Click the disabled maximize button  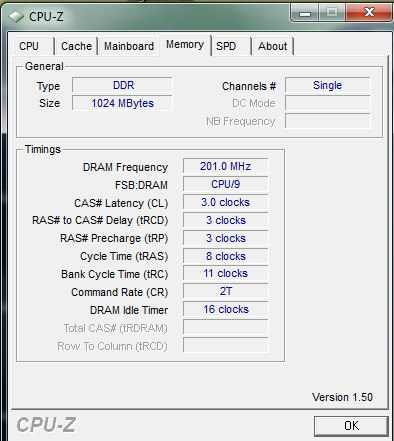point(332,13)
